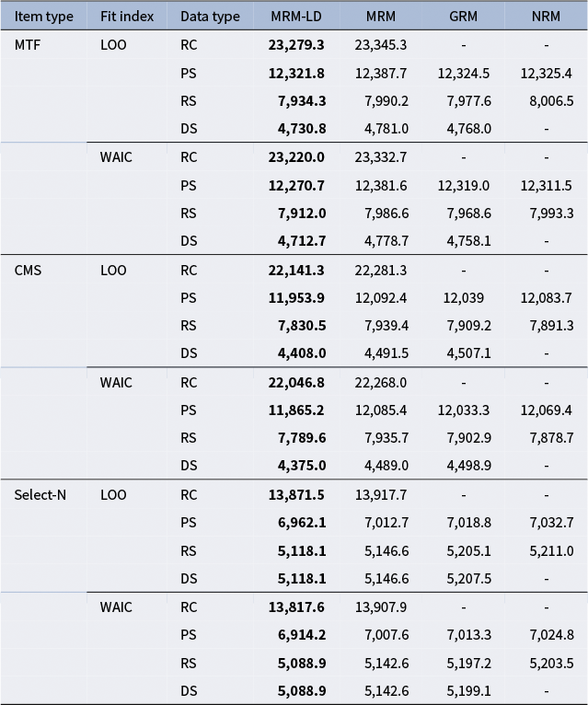Select the bold value 22,141.3
The height and width of the screenshot is (705, 588).
(296, 271)
